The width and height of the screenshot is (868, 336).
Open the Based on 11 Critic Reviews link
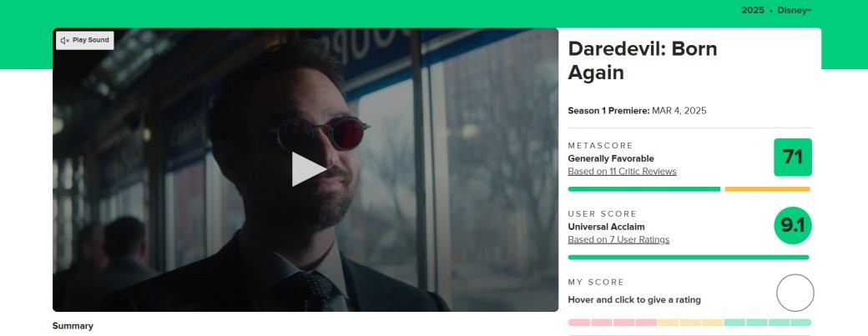click(x=623, y=171)
